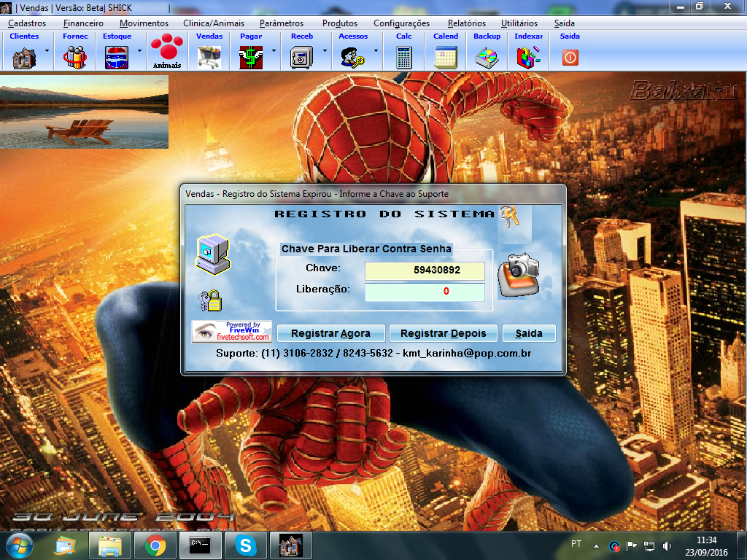Open the Clientes toolbar icon
Image resolution: width=747 pixels, height=560 pixels.
[24, 56]
